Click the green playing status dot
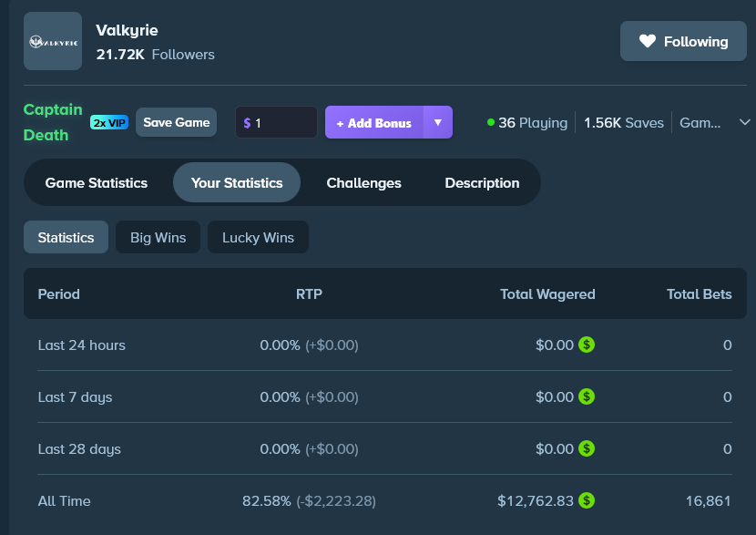This screenshot has height=535, width=756. point(491,122)
